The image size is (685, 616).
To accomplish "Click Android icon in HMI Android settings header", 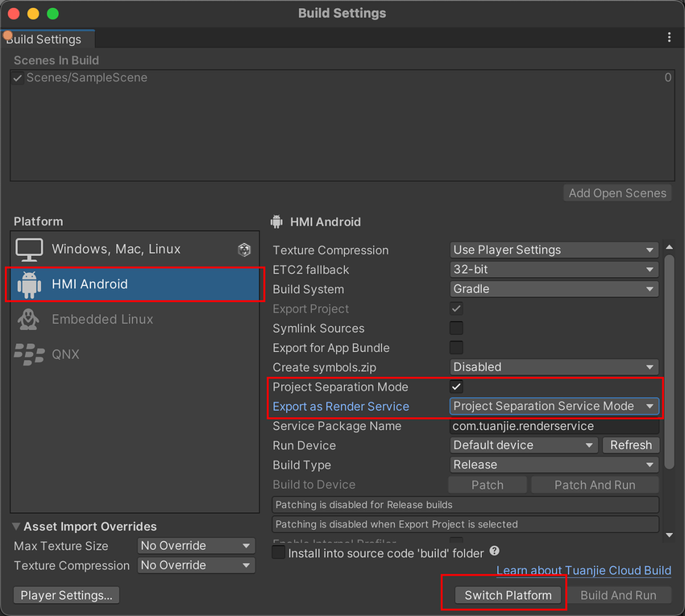I will [x=277, y=222].
